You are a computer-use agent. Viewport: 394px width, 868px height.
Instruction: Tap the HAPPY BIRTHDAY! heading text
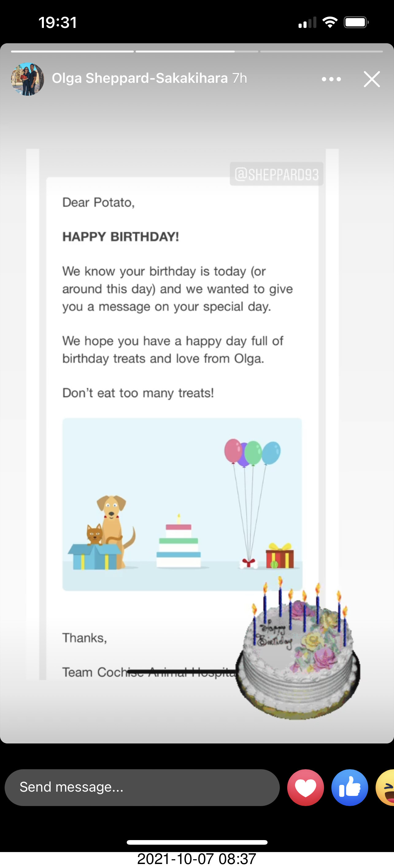pos(121,236)
